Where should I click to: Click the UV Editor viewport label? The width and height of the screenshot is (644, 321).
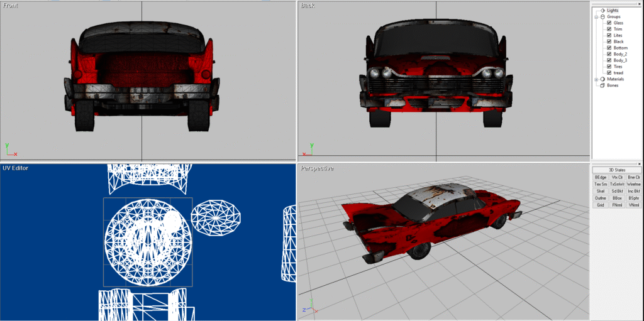coord(16,168)
